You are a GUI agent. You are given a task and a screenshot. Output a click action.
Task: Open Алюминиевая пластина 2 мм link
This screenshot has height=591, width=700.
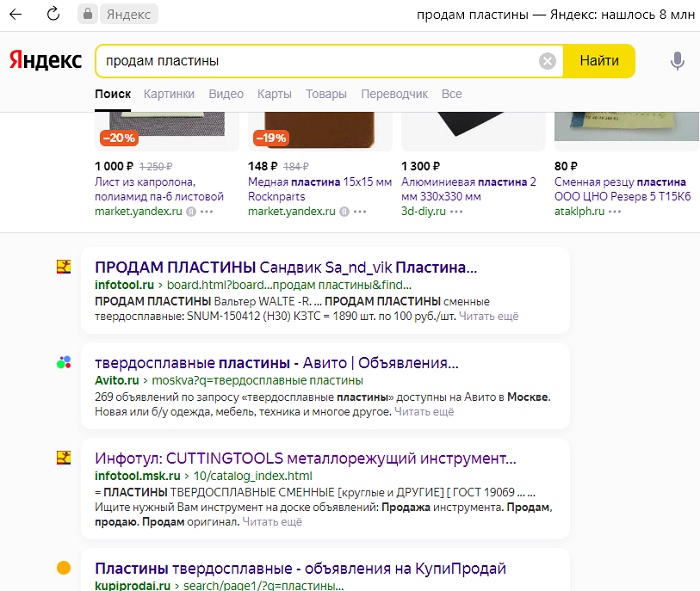tap(468, 189)
